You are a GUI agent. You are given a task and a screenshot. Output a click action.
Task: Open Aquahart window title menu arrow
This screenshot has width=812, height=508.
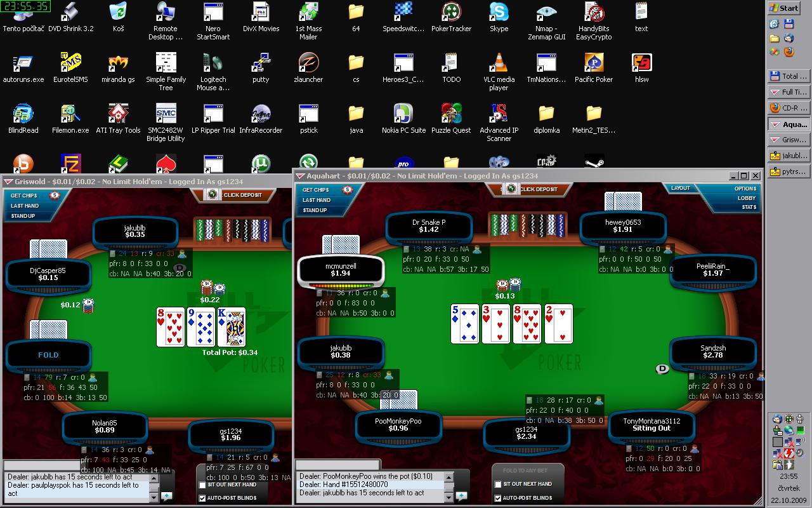(301, 176)
